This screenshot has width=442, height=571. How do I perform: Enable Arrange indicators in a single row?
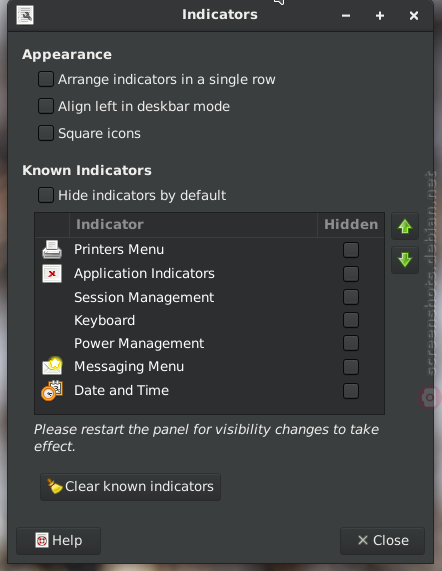click(46, 79)
